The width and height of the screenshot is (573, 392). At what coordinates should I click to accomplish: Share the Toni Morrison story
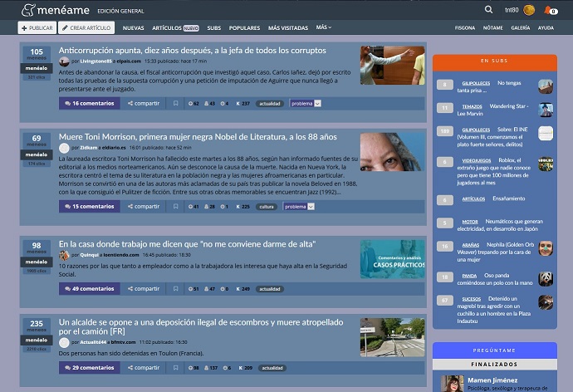click(144, 207)
